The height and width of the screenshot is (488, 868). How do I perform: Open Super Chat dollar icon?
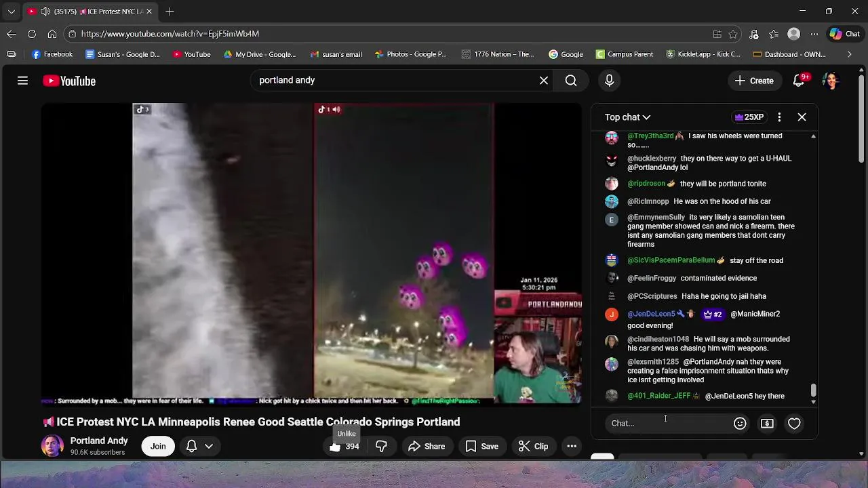tap(767, 424)
